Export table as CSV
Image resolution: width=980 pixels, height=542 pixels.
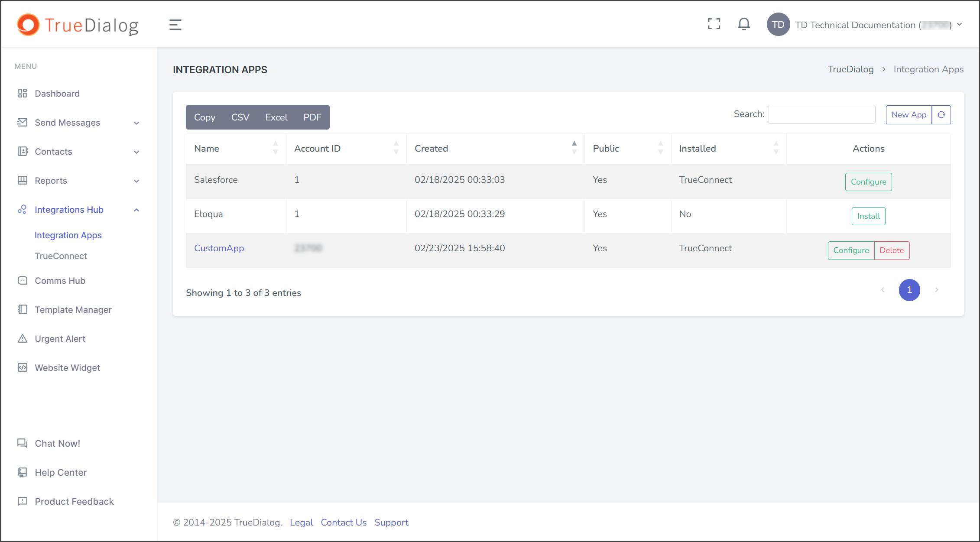[240, 117]
